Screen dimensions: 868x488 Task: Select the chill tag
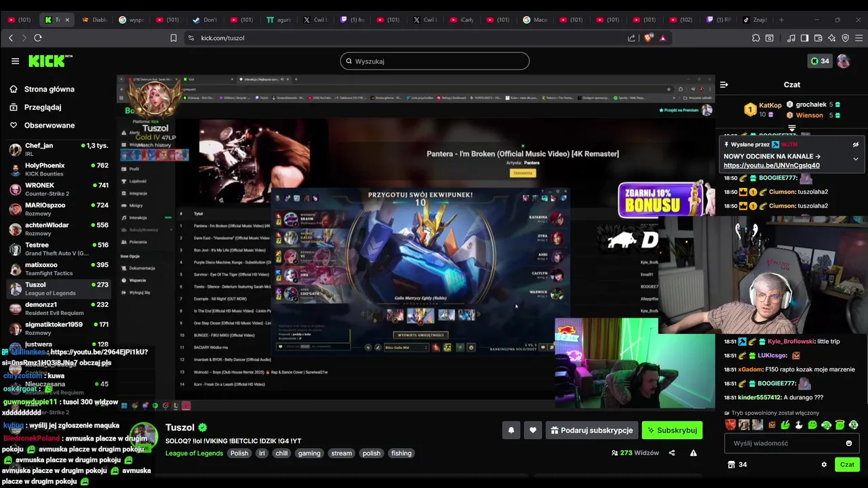coord(281,453)
